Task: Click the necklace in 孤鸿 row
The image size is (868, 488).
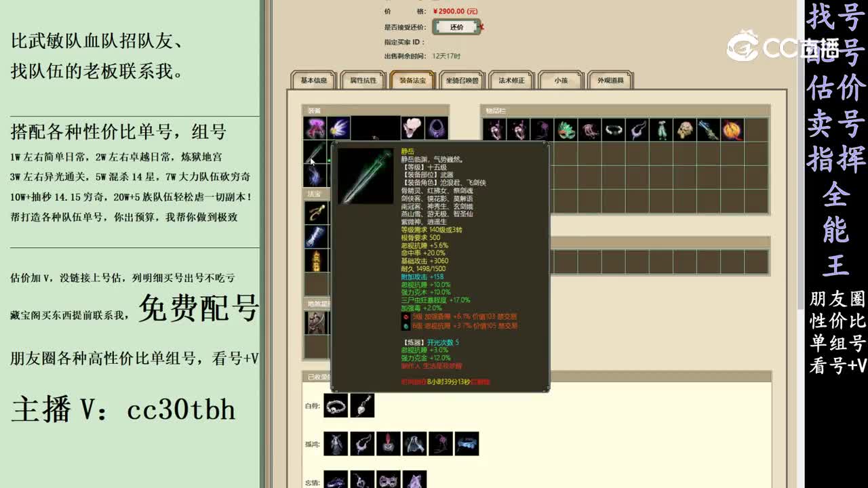Action: pyautogui.click(x=362, y=444)
